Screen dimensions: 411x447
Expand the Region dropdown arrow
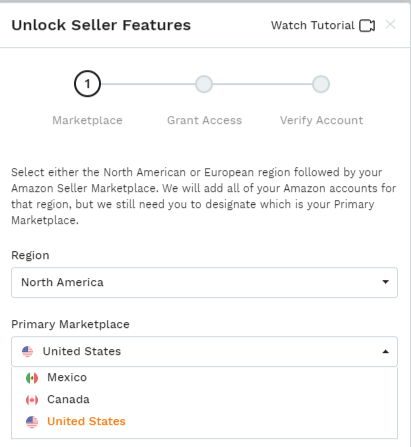coord(386,282)
